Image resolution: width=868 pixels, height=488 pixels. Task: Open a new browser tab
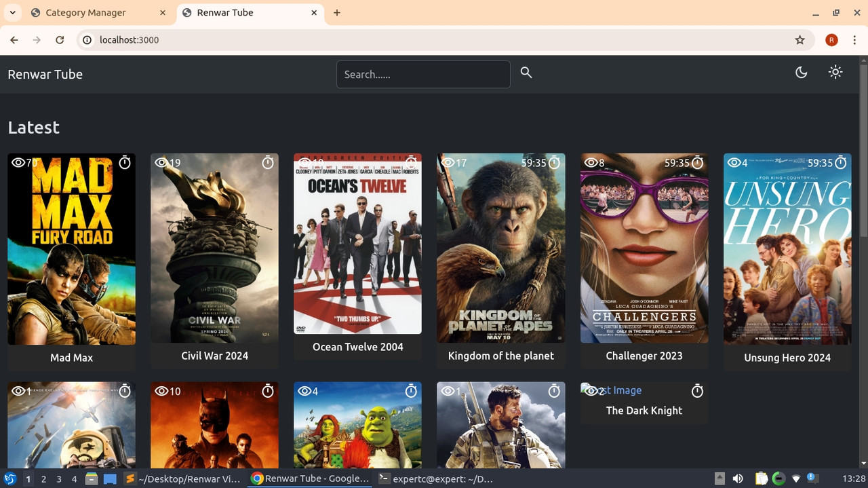[337, 13]
